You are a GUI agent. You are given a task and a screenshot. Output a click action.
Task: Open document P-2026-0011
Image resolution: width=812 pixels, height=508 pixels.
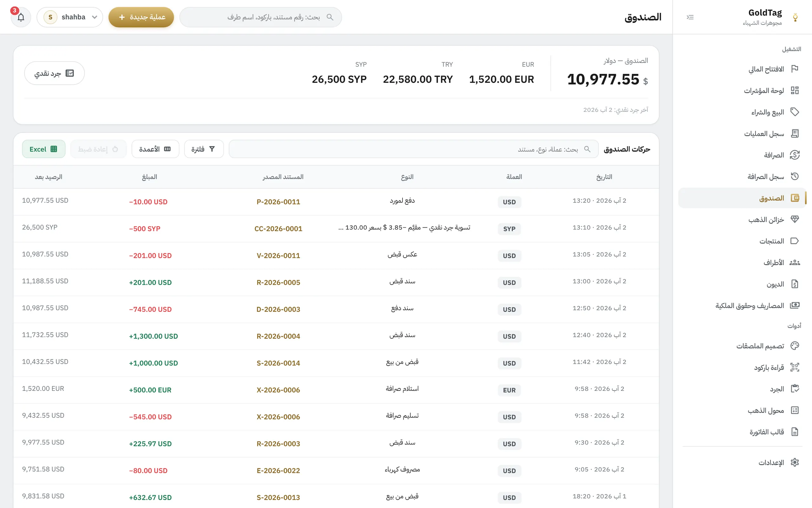278,202
